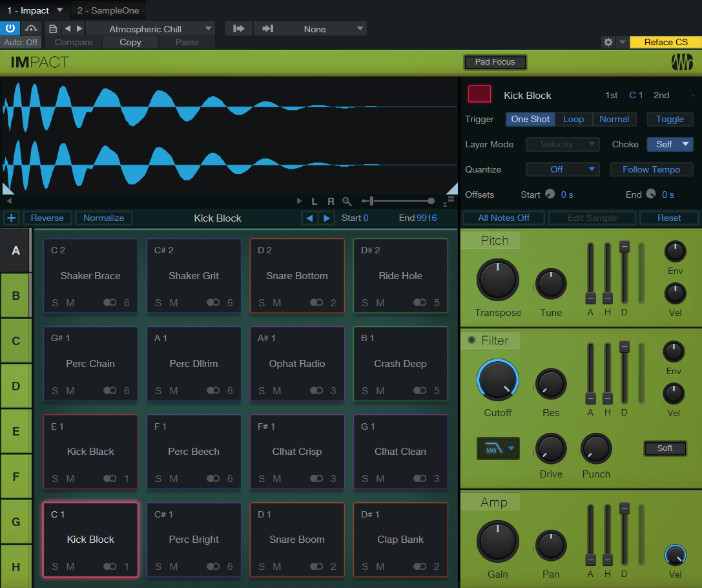Select right channel R in waveform
Screen dimensions: 702x588
point(331,201)
